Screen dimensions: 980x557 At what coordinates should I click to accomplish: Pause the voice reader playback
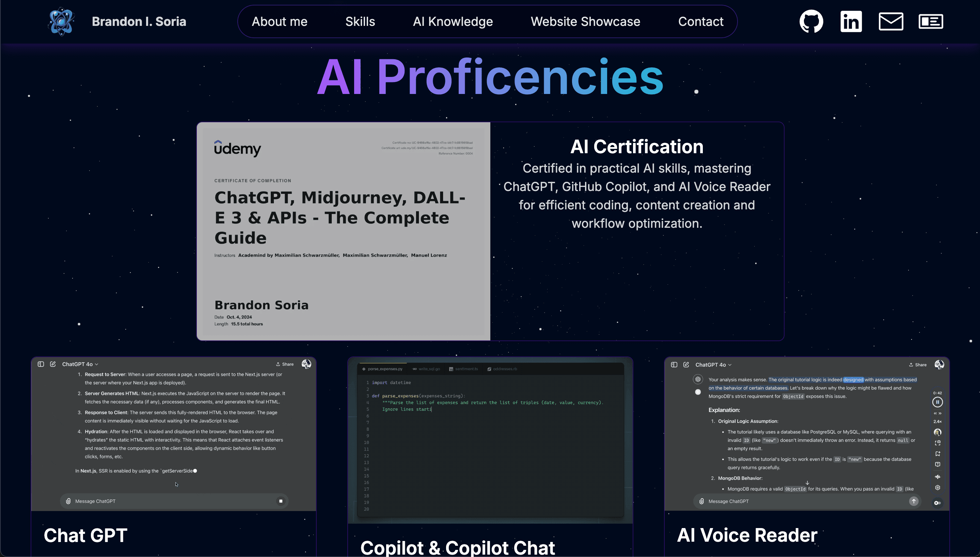coord(937,402)
